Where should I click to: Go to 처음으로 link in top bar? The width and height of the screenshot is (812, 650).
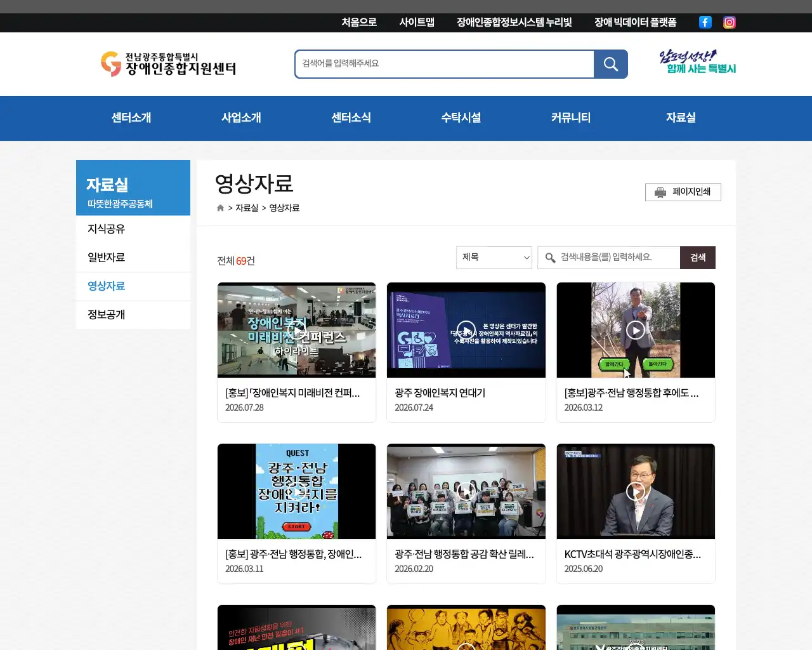359,22
